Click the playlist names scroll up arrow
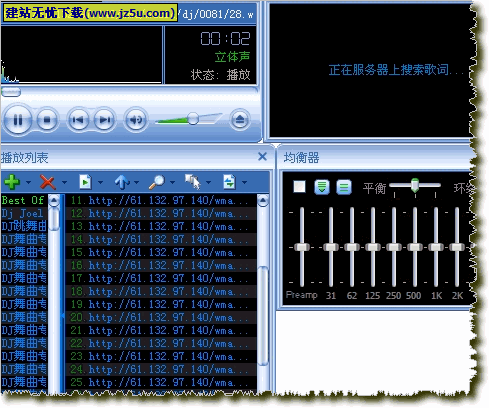Screen dimensions: 489x408 point(54,201)
